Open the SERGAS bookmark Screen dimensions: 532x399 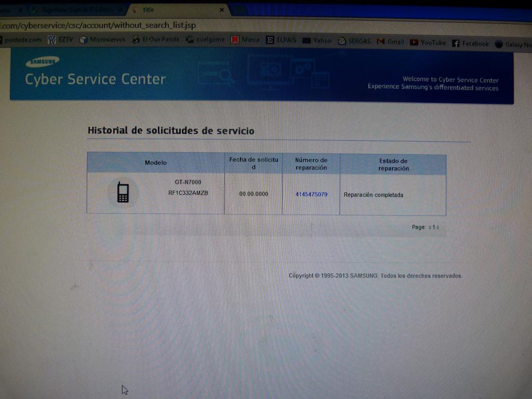point(354,42)
